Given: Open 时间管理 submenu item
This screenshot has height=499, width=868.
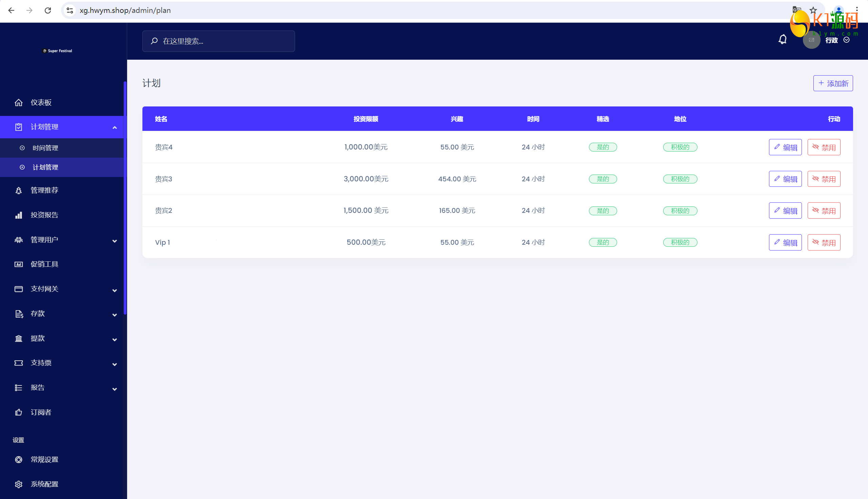Looking at the screenshot, I should coord(45,148).
